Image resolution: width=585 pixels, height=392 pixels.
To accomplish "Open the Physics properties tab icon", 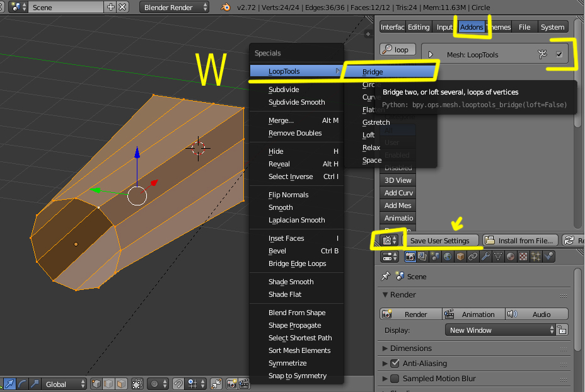I will click(x=549, y=257).
